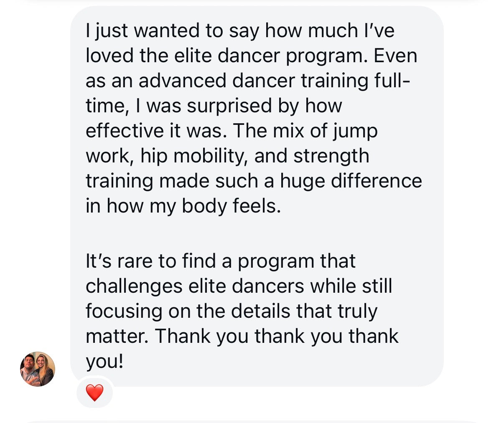Viewport: 504px width, 423px height.
Task: Click the text "in how my body feels."
Action: point(183,206)
